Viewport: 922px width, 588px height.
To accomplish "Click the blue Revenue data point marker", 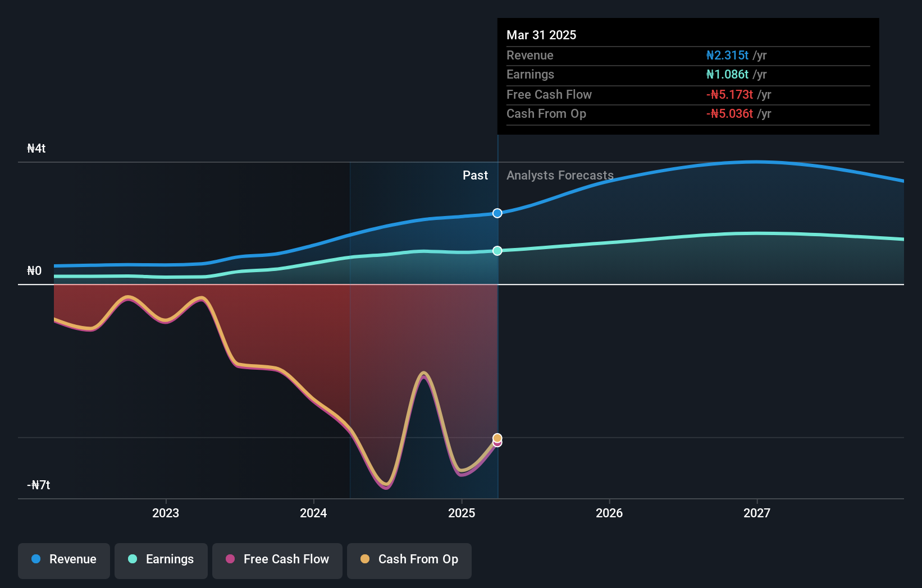I will coord(497,213).
